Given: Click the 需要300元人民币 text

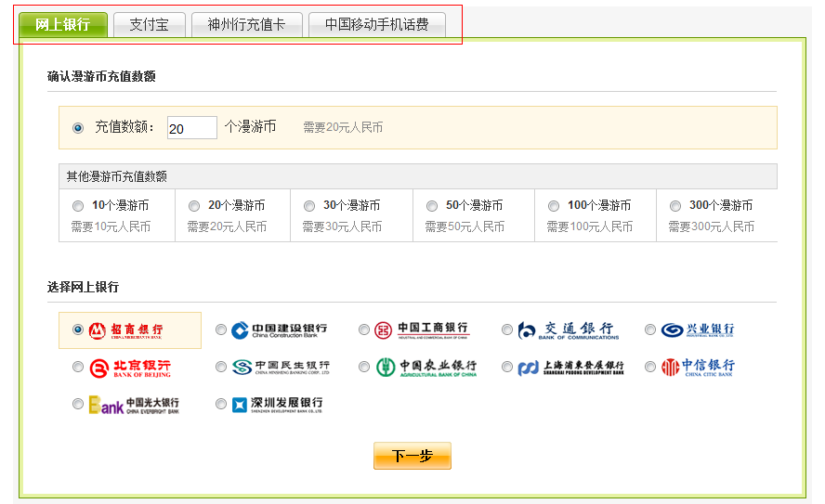Looking at the screenshot, I should click(712, 226).
